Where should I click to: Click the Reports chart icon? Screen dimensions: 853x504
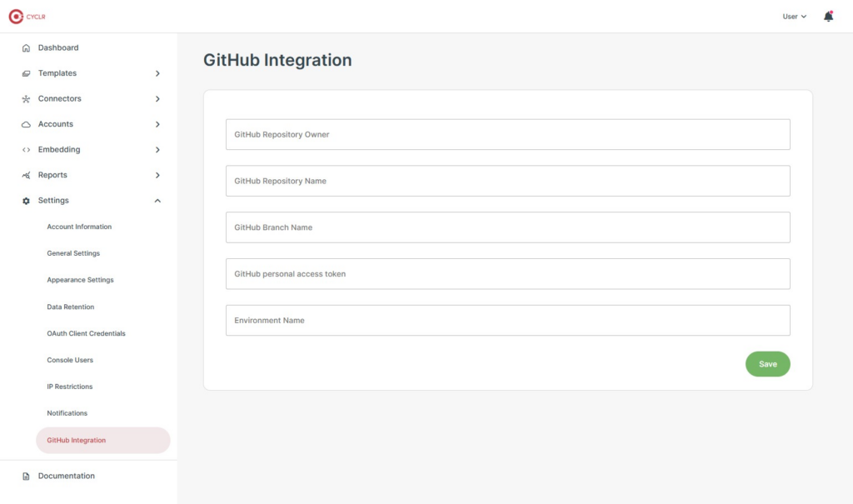tap(26, 175)
